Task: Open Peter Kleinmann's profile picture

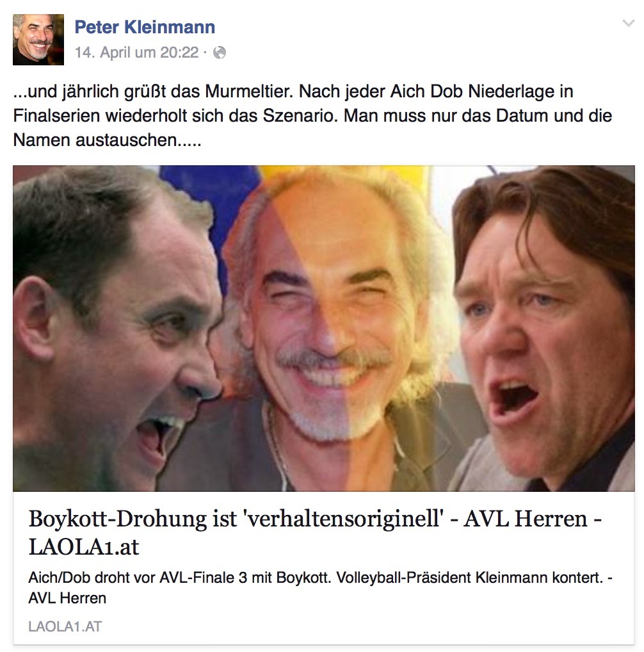Action: [x=38, y=40]
